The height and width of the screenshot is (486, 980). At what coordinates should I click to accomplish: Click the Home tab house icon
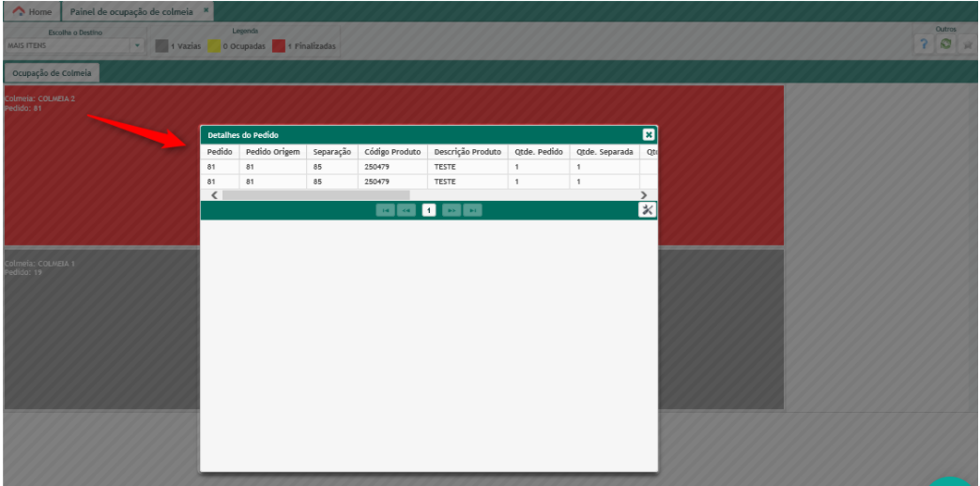19,11
